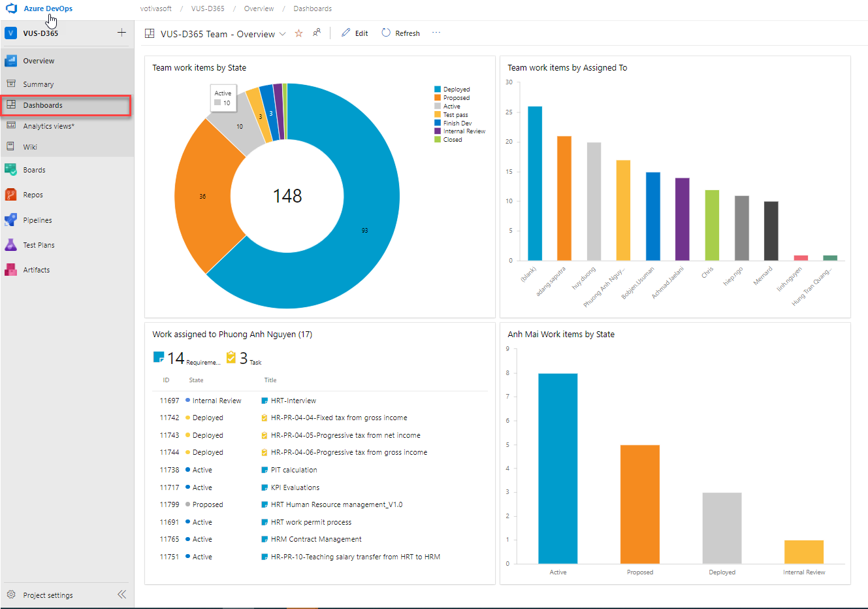Open the PIT calculation work item

[x=294, y=470]
